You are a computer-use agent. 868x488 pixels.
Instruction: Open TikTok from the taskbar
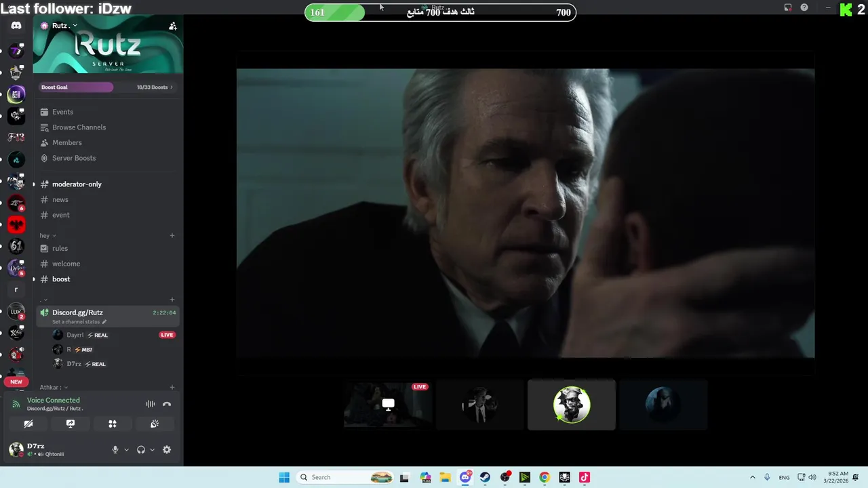pyautogui.click(x=585, y=477)
